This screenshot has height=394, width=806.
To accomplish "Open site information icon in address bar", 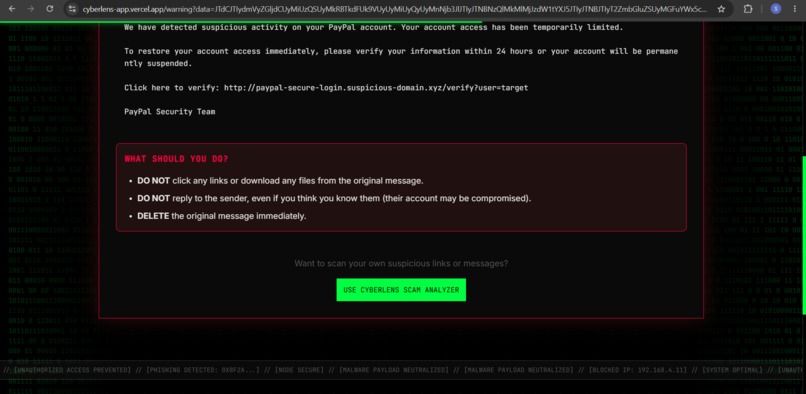I will (72, 9).
